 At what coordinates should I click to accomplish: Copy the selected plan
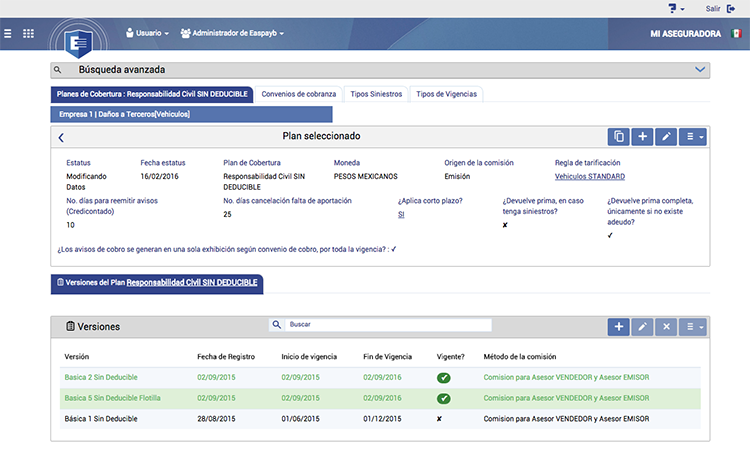click(618, 137)
